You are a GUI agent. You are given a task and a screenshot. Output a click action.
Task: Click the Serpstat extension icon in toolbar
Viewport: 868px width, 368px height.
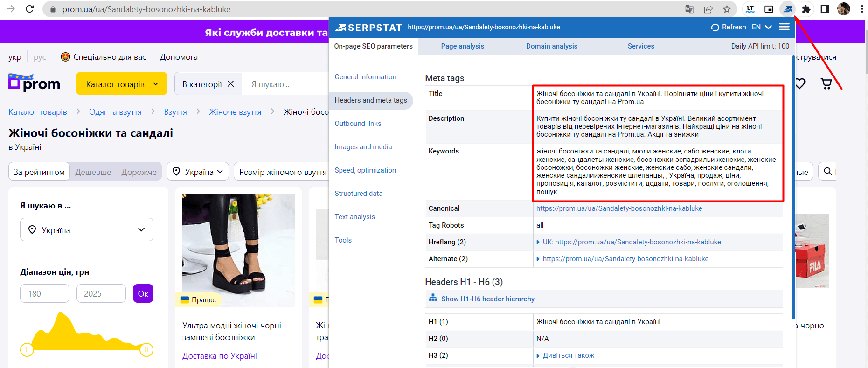click(788, 9)
